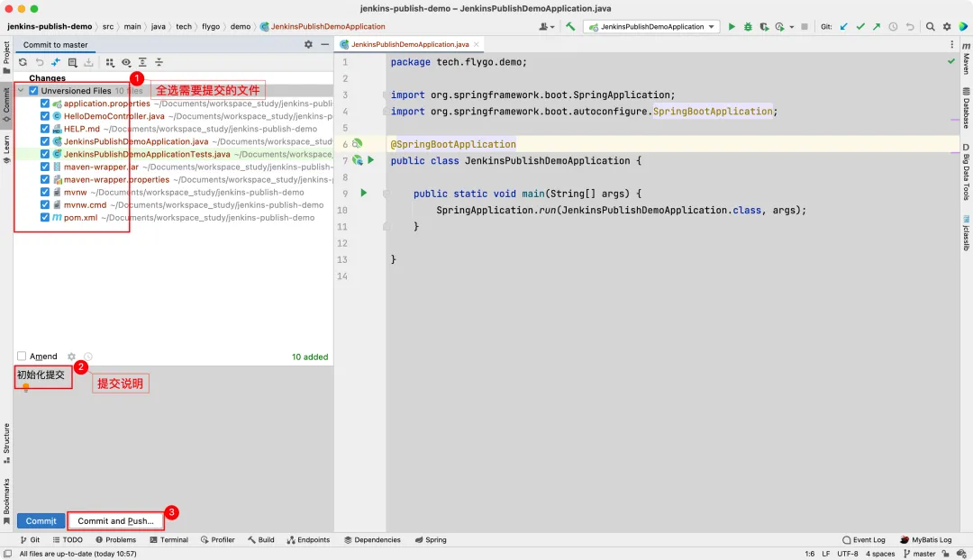The width and height of the screenshot is (973, 560).
Task: Uncheck HelloDemoController.java checkbox
Action: [45, 116]
